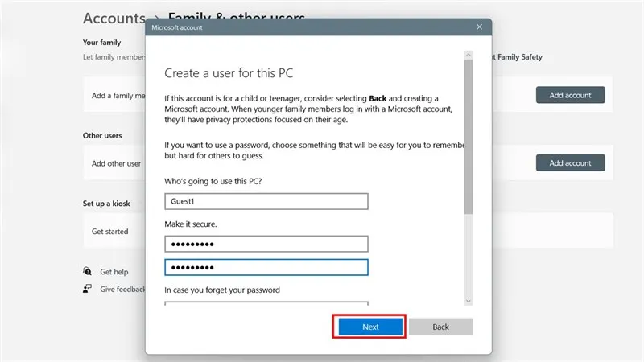This screenshot has width=644, height=362.
Task: Open the Get help link
Action: (x=114, y=272)
